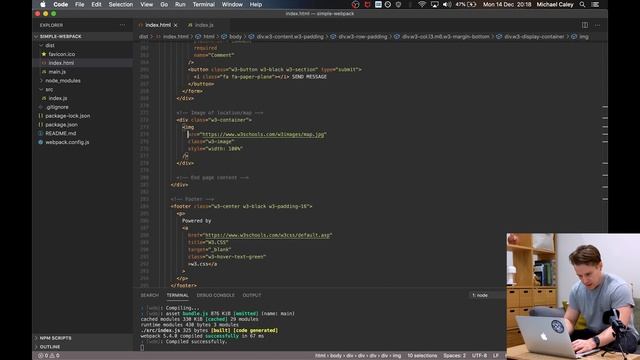Click the README.md info file icon
Screen dimensions: 640x360
point(40,133)
